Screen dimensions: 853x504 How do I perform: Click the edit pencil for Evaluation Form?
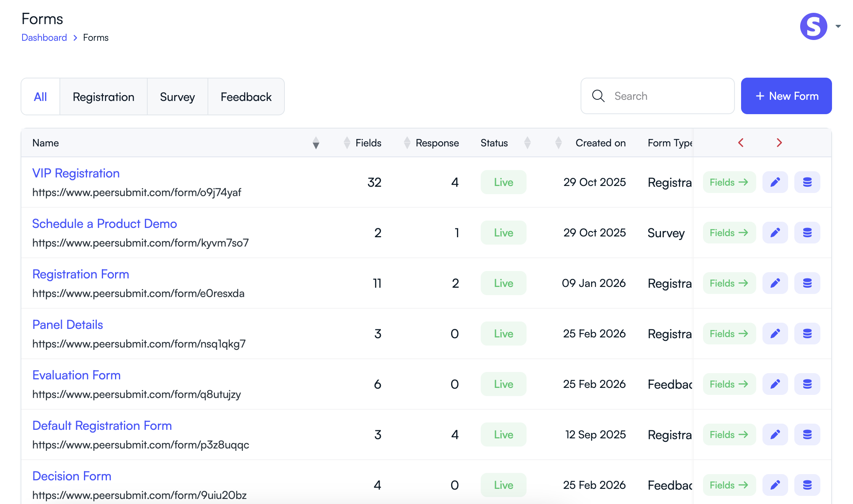[x=775, y=384]
